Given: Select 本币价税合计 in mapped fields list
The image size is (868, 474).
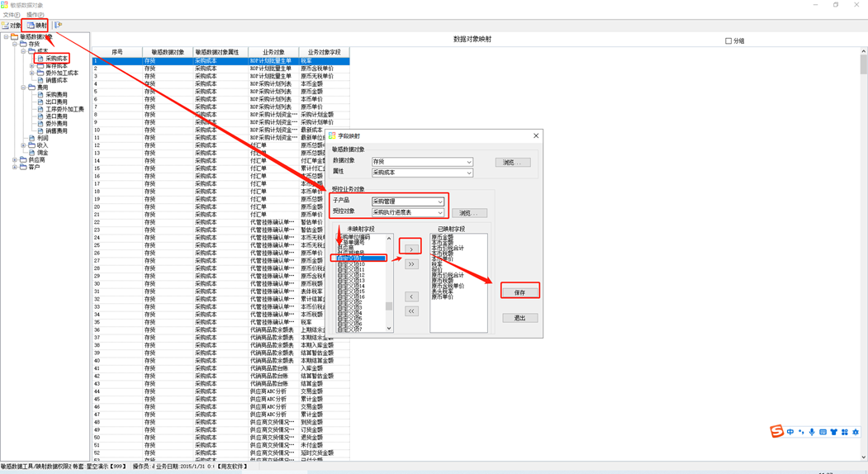Looking at the screenshot, I should click(448, 248).
